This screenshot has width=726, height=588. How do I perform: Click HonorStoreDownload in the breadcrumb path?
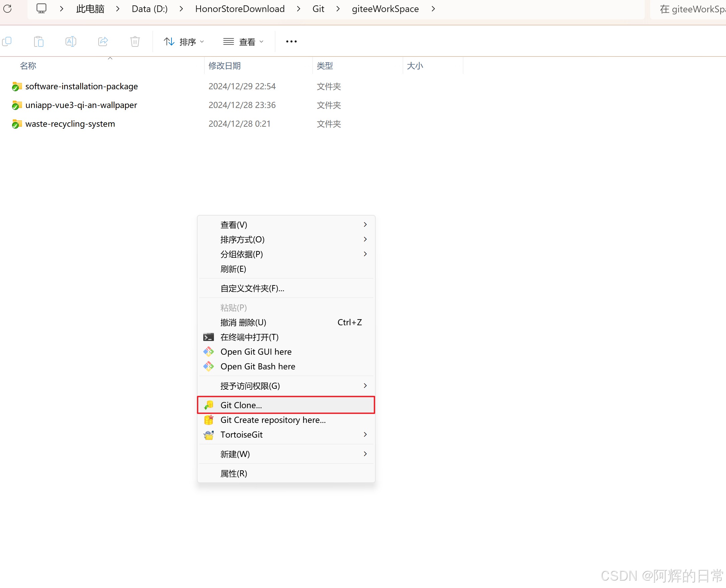240,9
